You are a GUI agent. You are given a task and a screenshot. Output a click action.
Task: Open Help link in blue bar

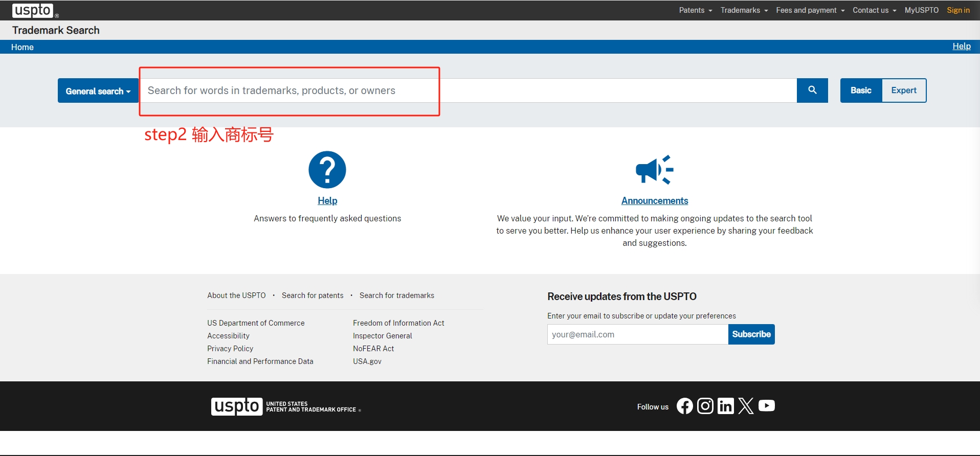962,47
